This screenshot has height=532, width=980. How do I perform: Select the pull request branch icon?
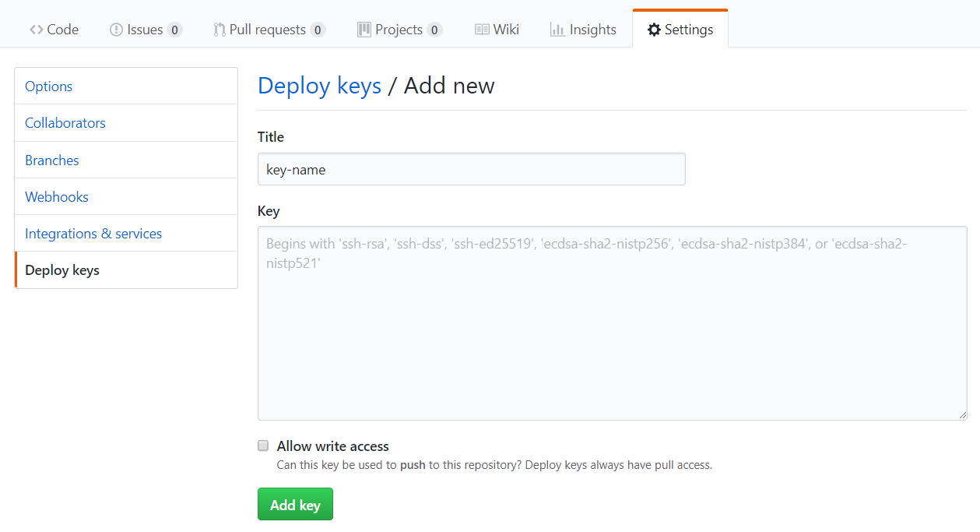pos(219,29)
